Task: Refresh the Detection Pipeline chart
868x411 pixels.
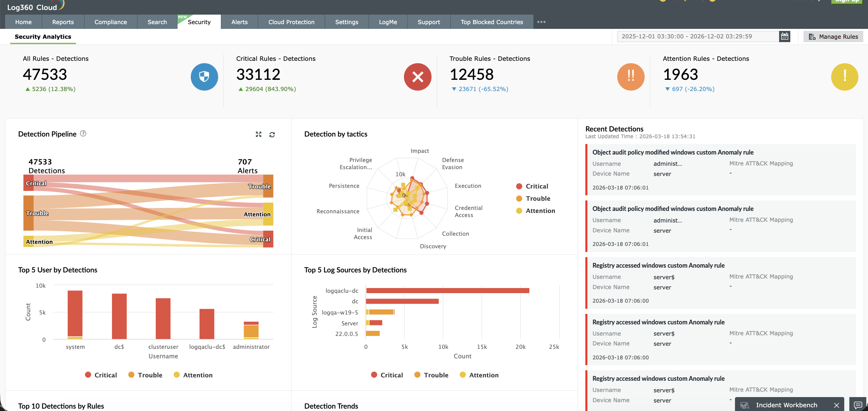Action: 272,135
